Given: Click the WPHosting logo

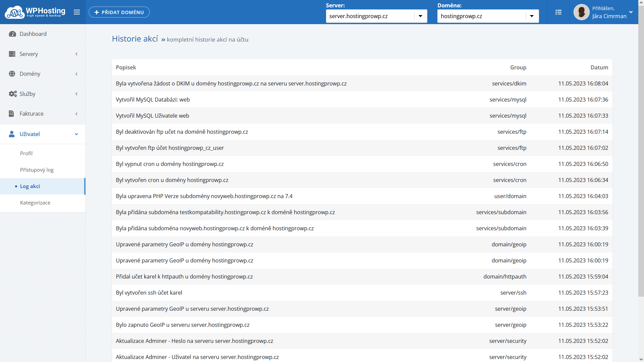Looking at the screenshot, I should pos(35,12).
